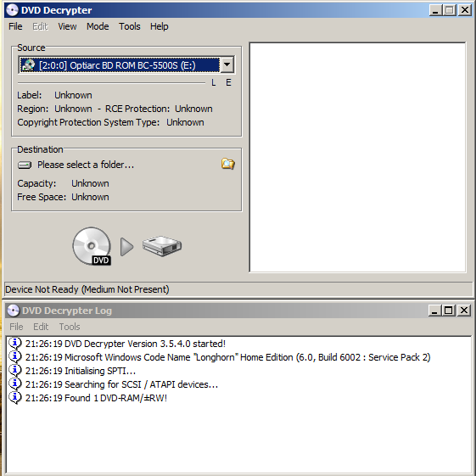The width and height of the screenshot is (476, 476).
Task: Open the View menu
Action: 67,26
